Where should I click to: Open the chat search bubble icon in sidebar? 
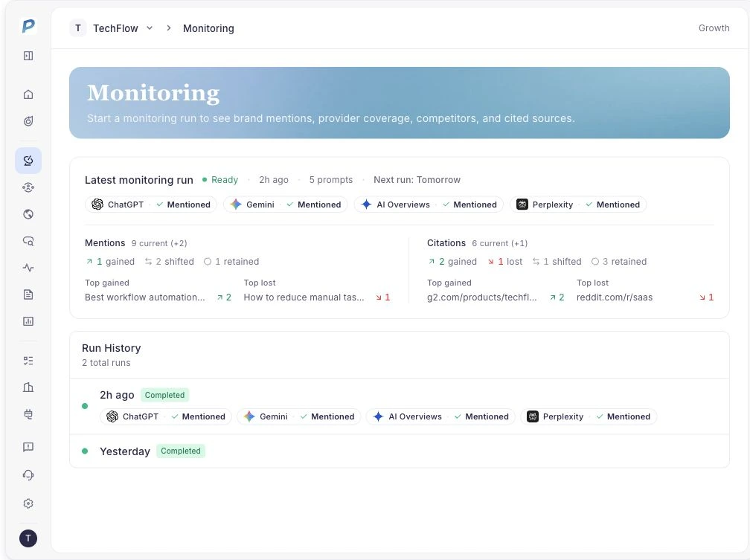coord(28,241)
